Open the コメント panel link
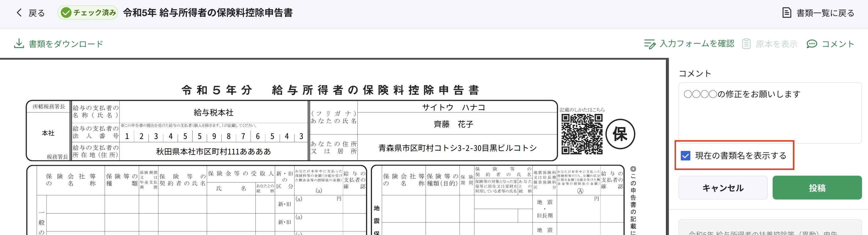The height and width of the screenshot is (235, 868). (838, 44)
